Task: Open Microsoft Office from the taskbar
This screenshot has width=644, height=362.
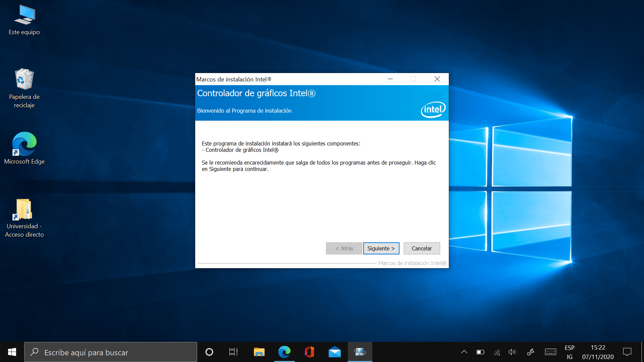Action: click(x=309, y=352)
